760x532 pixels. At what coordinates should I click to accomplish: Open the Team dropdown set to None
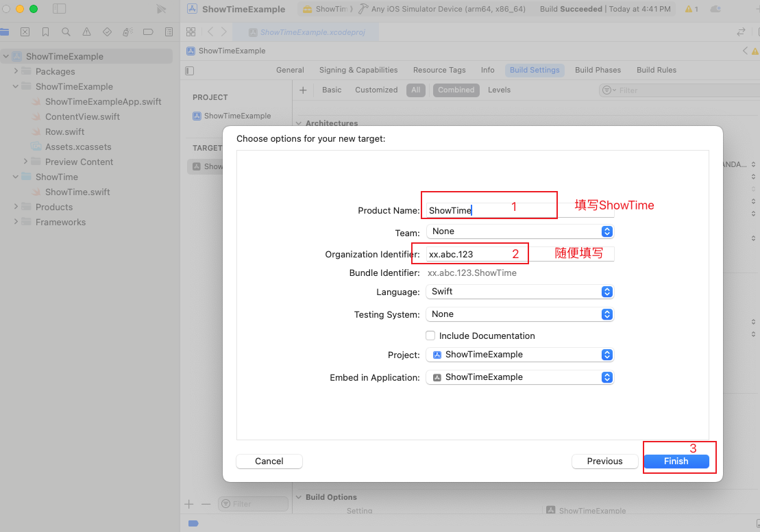click(x=519, y=231)
